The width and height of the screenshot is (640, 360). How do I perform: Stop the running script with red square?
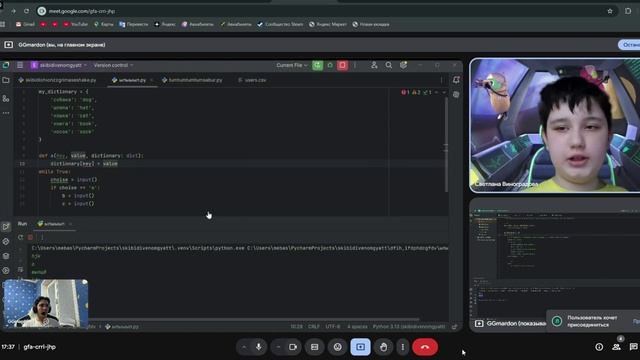tap(342, 65)
